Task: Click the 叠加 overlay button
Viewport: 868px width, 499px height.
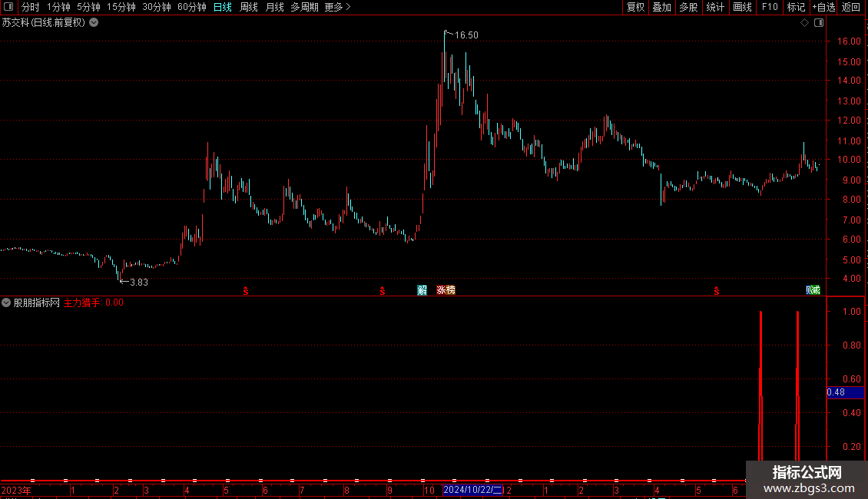Action: pyautogui.click(x=661, y=7)
